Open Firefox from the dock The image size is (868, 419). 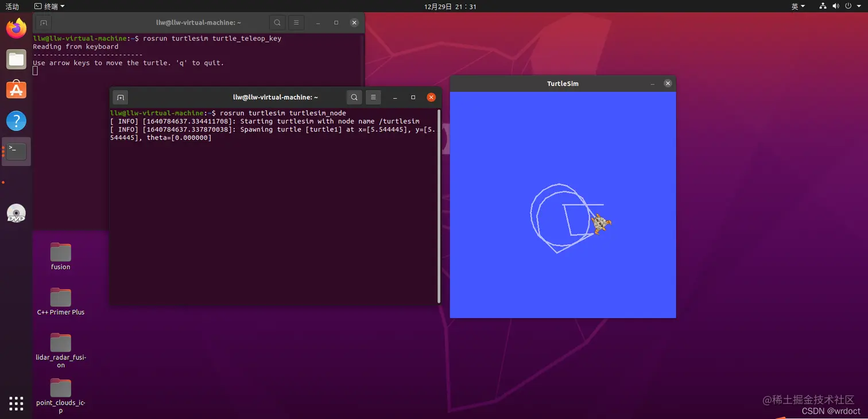pos(16,28)
